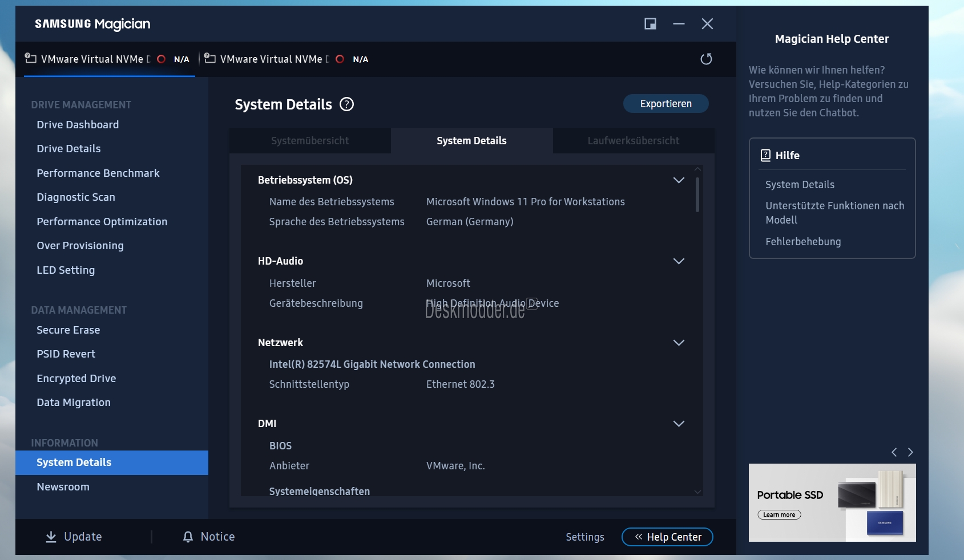Screen dimensions: 964x560
Task: Click the scrollbar up arrow in details list
Action: coord(697,169)
